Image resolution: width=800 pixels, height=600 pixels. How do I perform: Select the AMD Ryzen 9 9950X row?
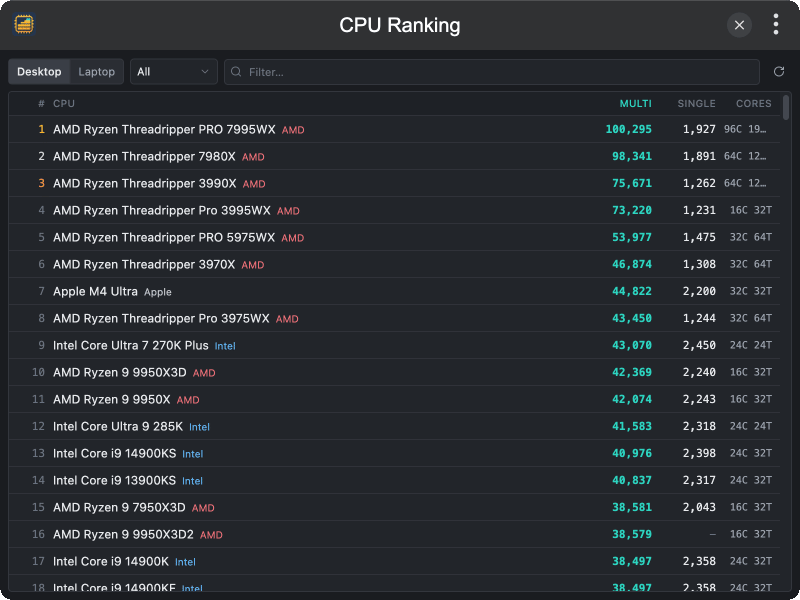click(394, 399)
